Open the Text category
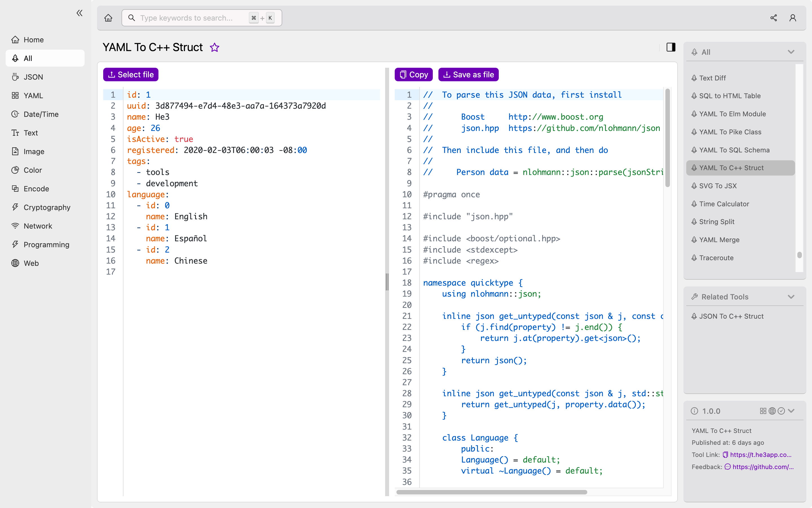812x508 pixels. click(45, 133)
